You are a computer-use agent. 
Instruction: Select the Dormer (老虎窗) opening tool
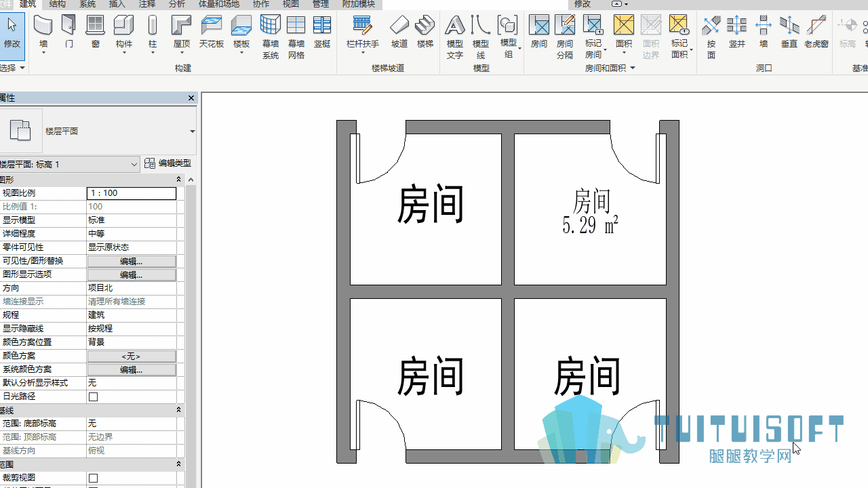(816, 33)
